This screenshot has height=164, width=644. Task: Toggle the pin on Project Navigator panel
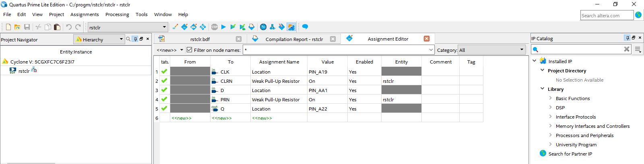click(x=135, y=39)
